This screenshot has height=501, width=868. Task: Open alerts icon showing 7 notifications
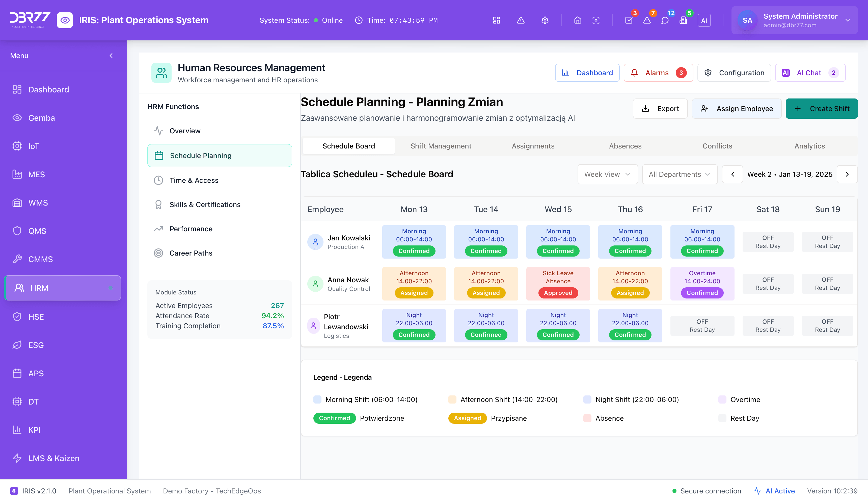[x=647, y=20]
